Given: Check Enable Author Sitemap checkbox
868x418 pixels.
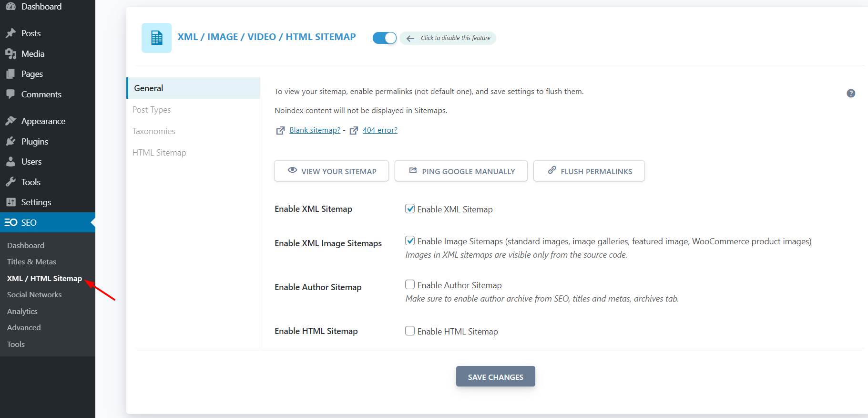Looking at the screenshot, I should click(x=410, y=284).
